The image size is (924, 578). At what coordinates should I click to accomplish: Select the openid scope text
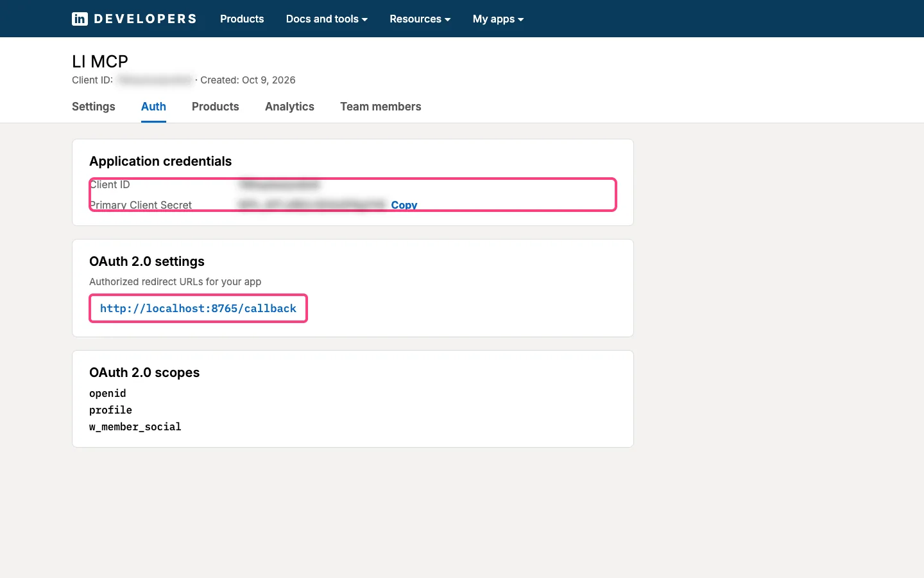pyautogui.click(x=108, y=394)
